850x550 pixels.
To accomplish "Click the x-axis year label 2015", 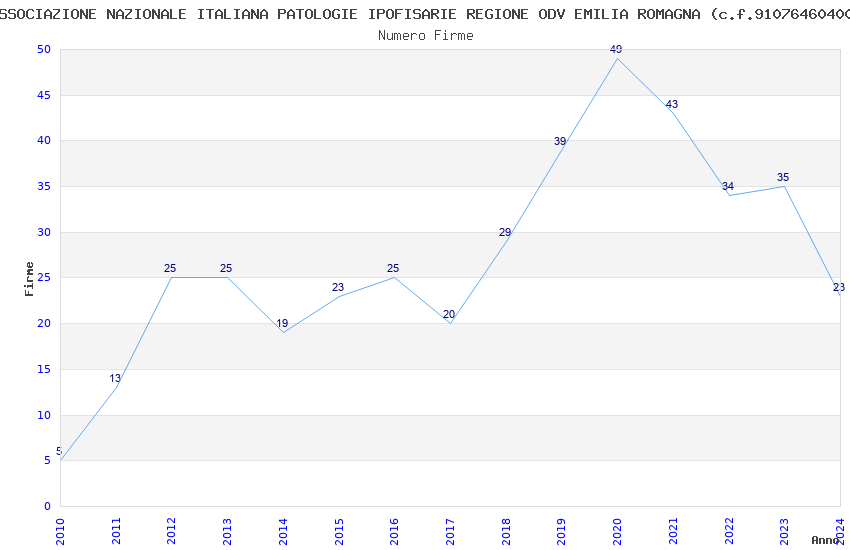I will 339,531.
